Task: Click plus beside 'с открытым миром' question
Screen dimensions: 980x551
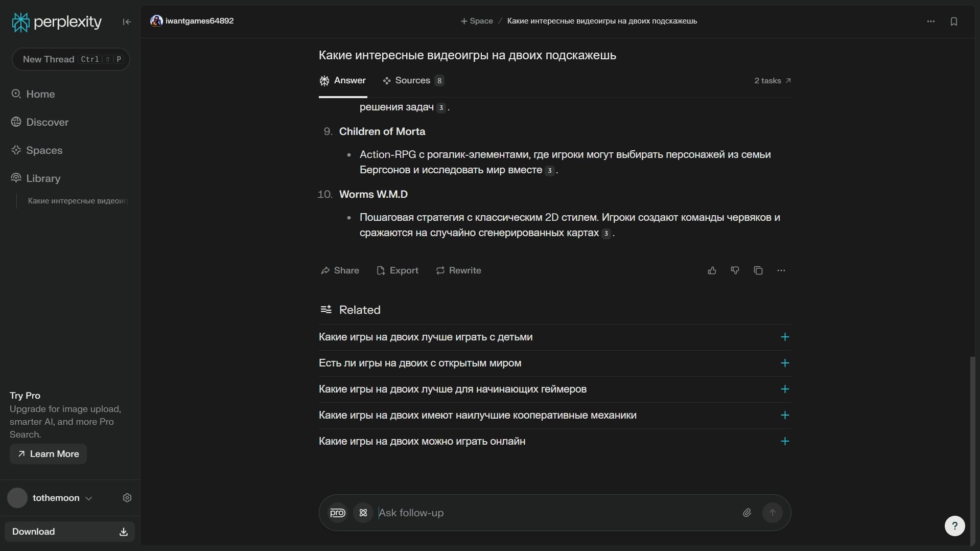Action: [785, 363]
